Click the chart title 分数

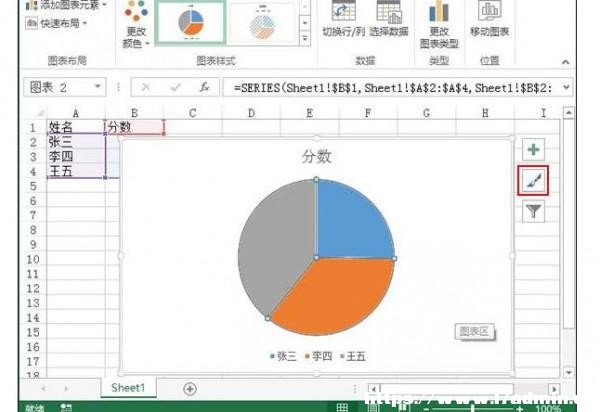coord(316,157)
